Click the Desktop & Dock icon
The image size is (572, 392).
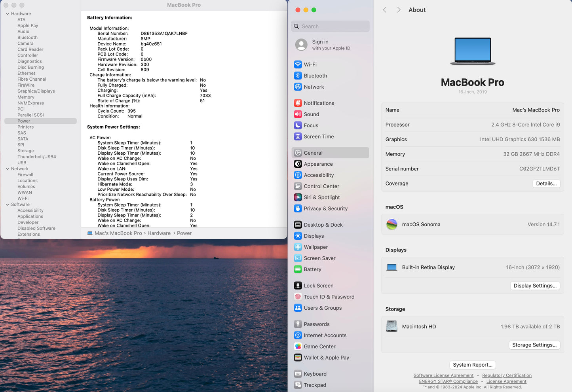[298, 225]
